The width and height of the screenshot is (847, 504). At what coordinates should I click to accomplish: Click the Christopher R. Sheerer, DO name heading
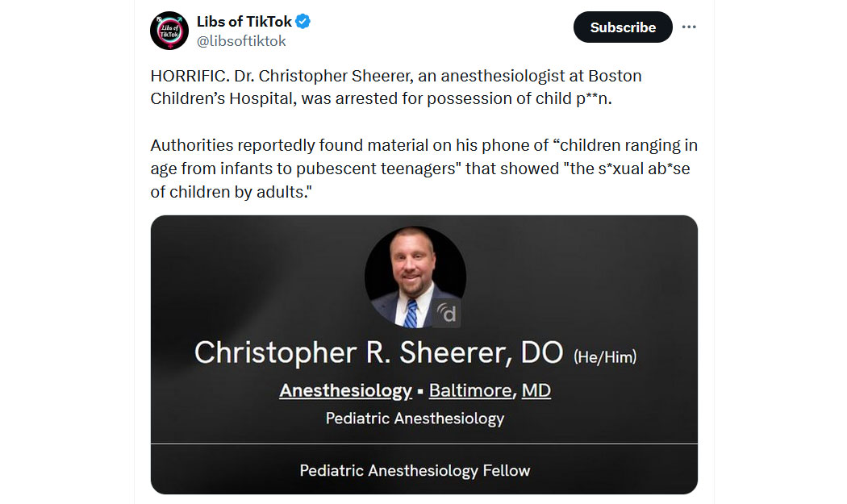[378, 352]
